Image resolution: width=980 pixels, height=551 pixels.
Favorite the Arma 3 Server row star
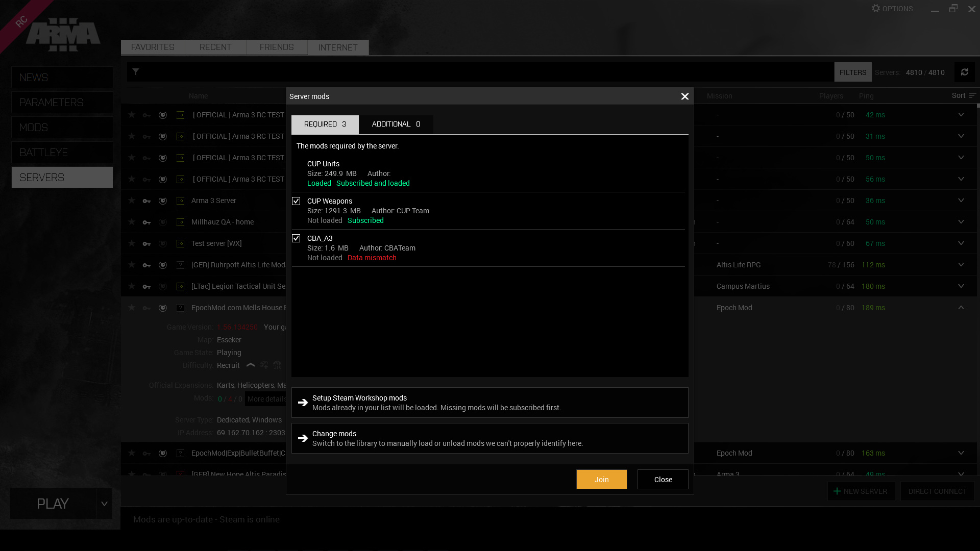pyautogui.click(x=132, y=201)
